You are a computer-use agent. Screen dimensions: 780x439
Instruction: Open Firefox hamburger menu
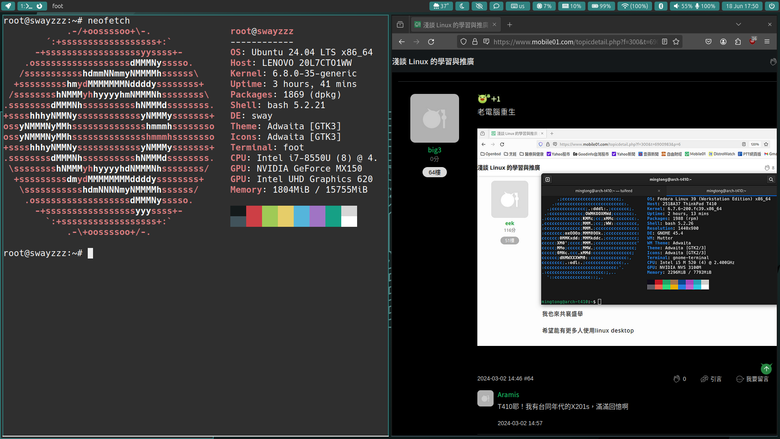coord(767,42)
